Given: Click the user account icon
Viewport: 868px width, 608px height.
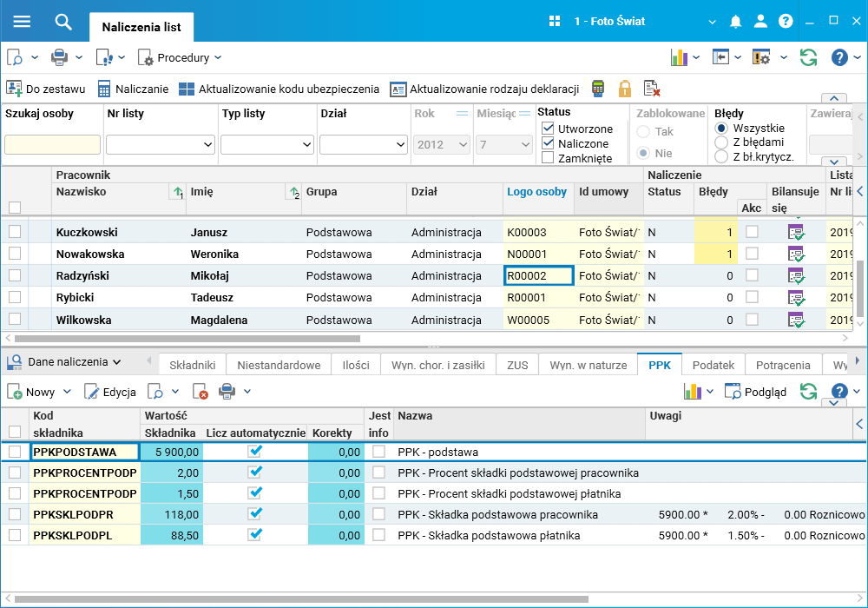Looking at the screenshot, I should [x=760, y=22].
